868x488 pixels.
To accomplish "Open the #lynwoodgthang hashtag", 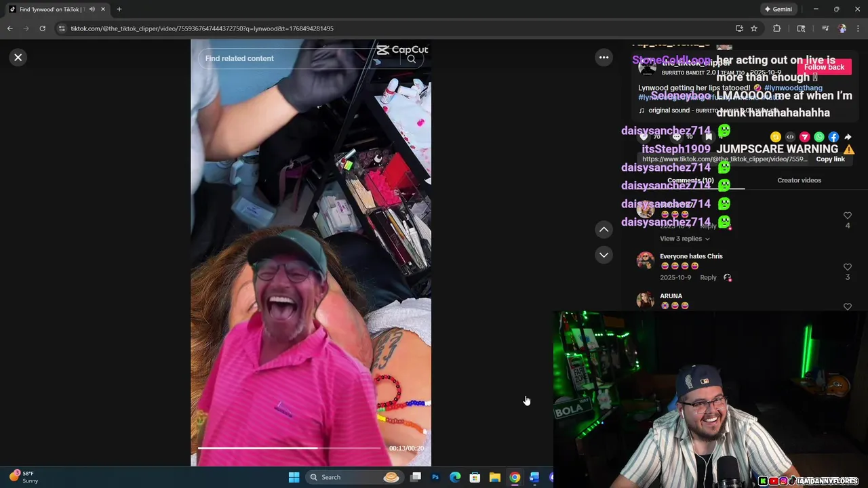I will coord(793,88).
